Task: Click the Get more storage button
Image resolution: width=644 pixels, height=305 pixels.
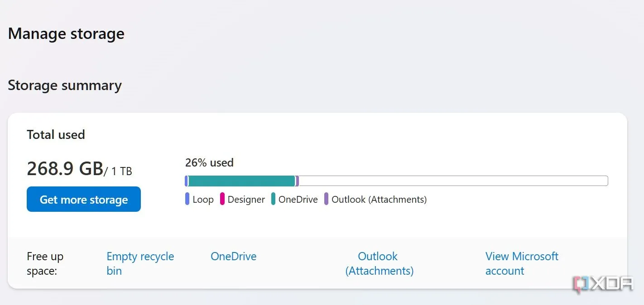Action: tap(84, 199)
